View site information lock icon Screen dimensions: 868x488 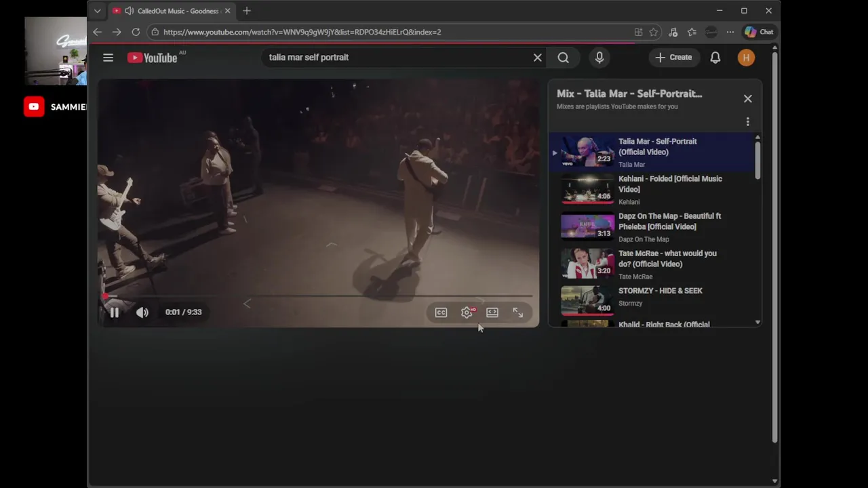155,32
